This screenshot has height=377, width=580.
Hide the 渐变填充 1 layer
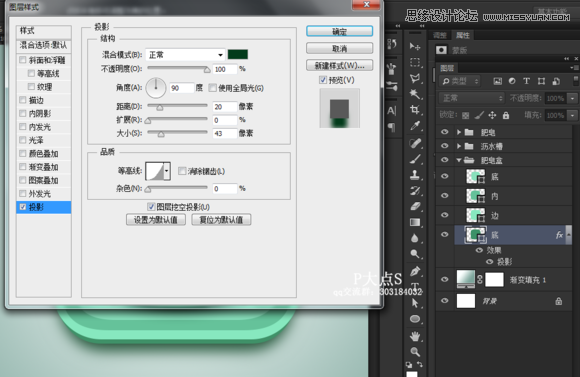445,280
